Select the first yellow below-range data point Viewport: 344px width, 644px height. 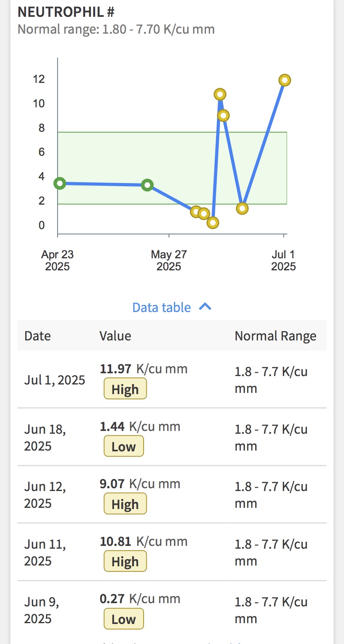(196, 211)
